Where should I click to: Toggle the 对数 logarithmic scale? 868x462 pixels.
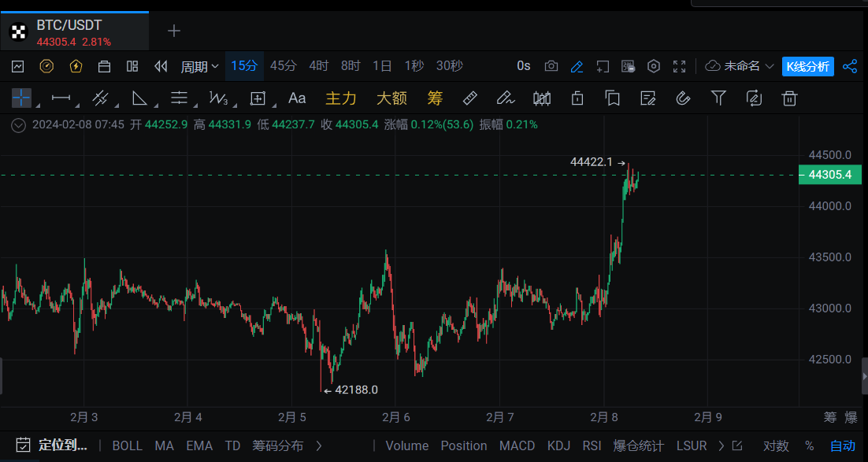click(x=776, y=445)
